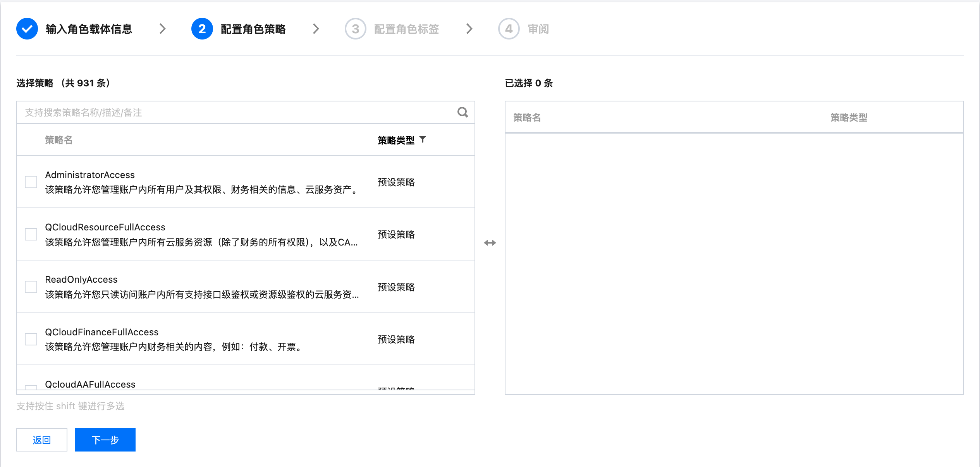Screen dimensions: 980x467
Task: Click the completed step checkmark circle
Action: click(x=27, y=29)
